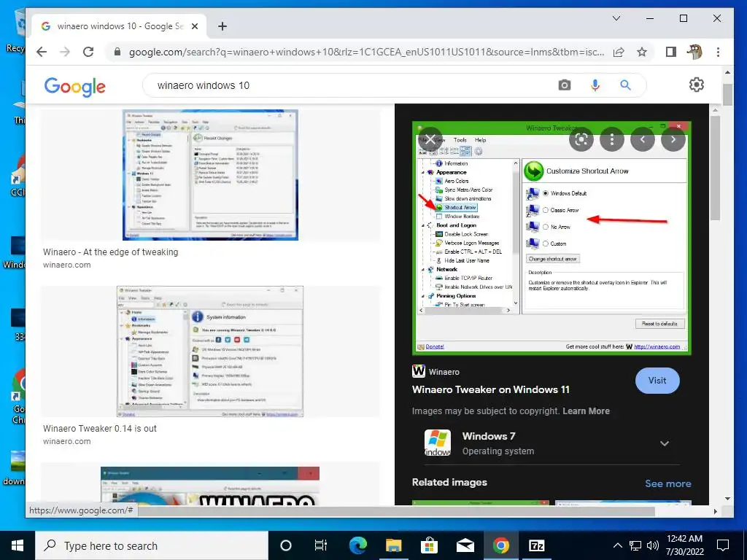The width and height of the screenshot is (747, 560).
Task: Click the page vertical scrollbar thumb
Action: pyautogui.click(x=727, y=94)
